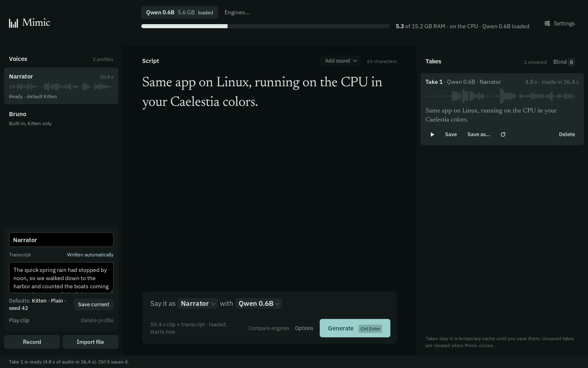
Task: Toggle Blind mode for takes
Action: [x=564, y=62]
